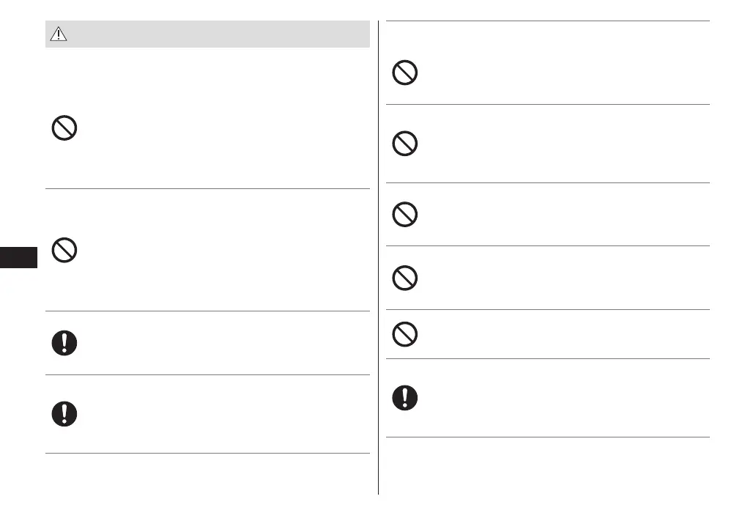Click the warning triangle icon in the header
756x532 pixels.
58,34
